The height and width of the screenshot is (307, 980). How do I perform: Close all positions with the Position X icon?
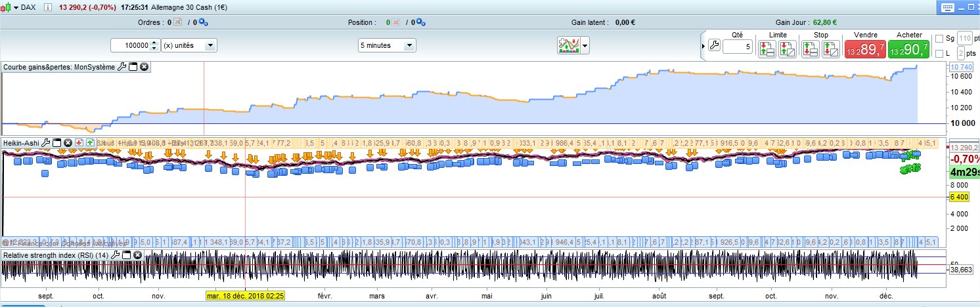point(395,22)
